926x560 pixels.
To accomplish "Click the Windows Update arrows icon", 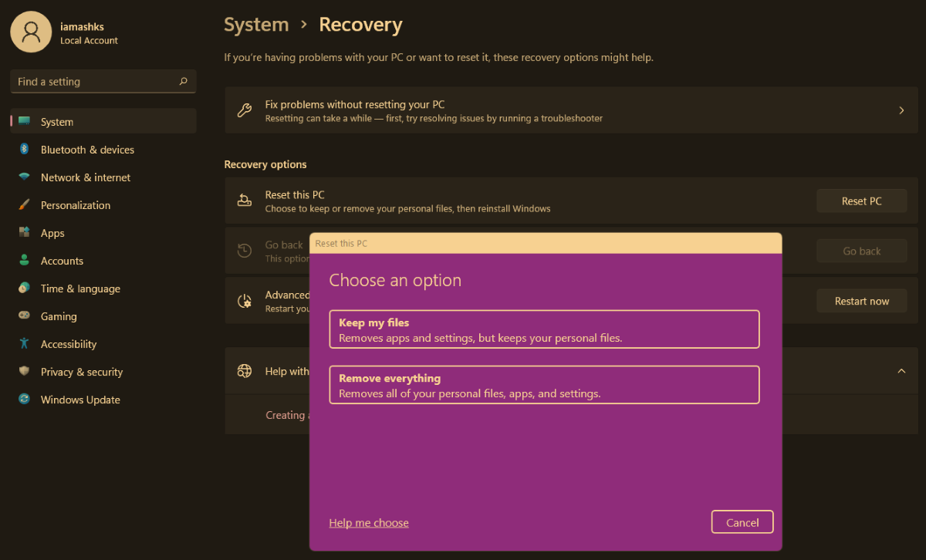I will click(x=25, y=399).
